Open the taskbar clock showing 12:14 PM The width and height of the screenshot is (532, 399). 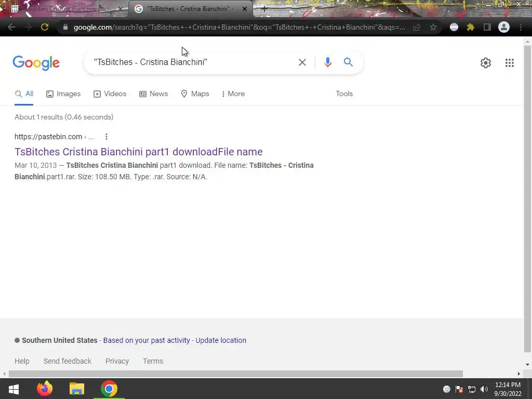508,389
